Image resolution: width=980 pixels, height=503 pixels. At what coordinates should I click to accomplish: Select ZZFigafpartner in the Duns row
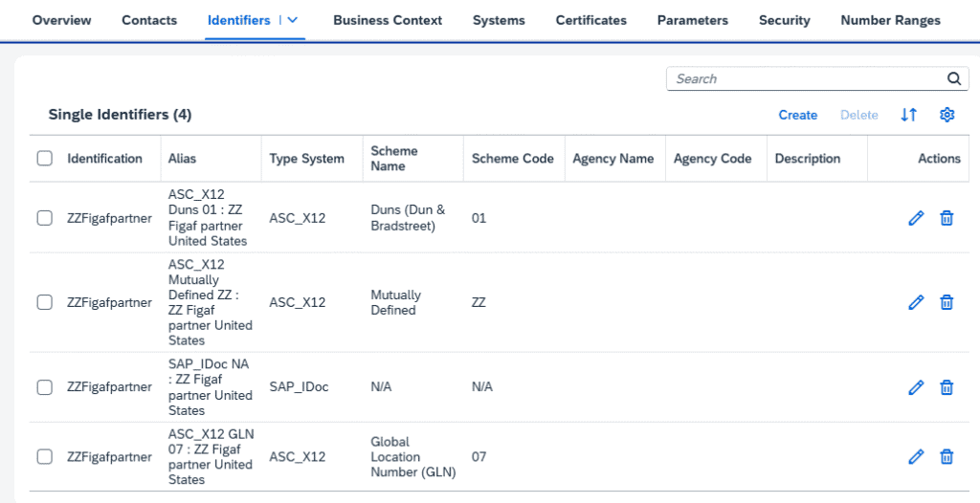109,218
